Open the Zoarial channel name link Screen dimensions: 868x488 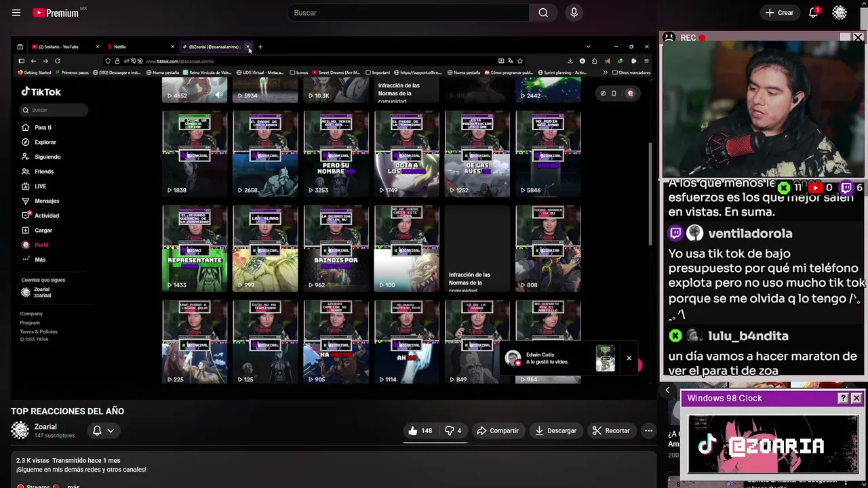click(x=45, y=426)
